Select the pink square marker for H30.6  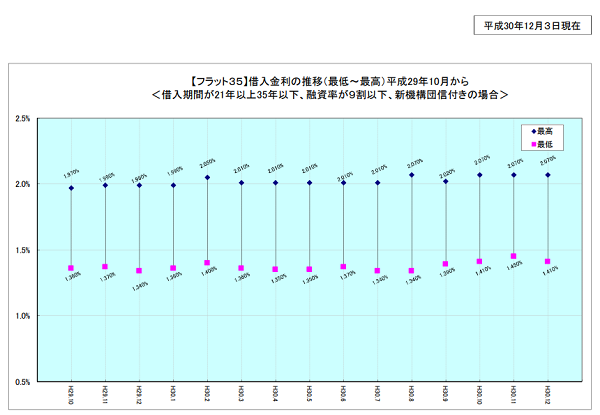coord(343,267)
